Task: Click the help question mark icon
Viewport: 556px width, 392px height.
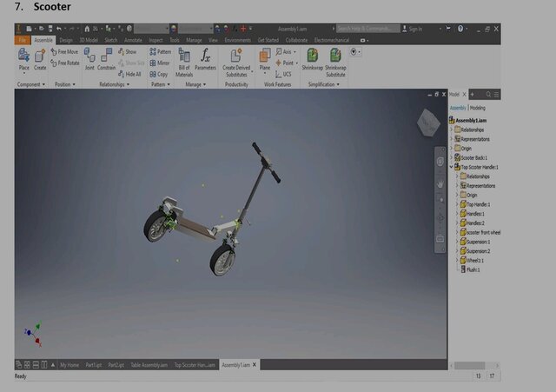Action: click(x=460, y=29)
